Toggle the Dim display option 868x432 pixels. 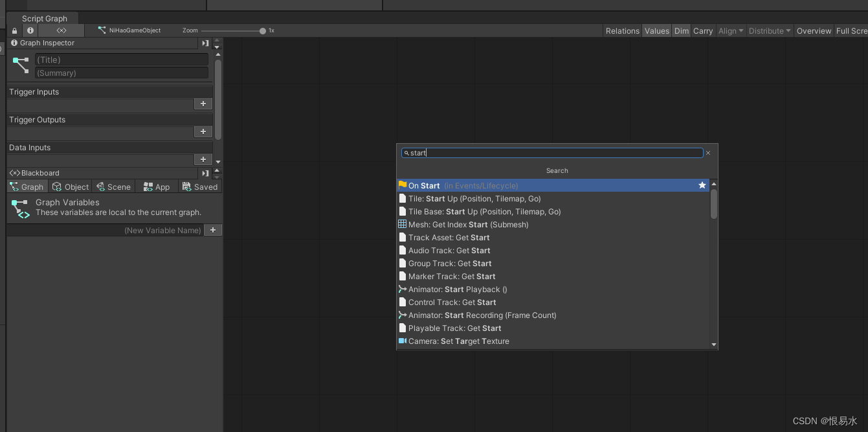(x=681, y=30)
